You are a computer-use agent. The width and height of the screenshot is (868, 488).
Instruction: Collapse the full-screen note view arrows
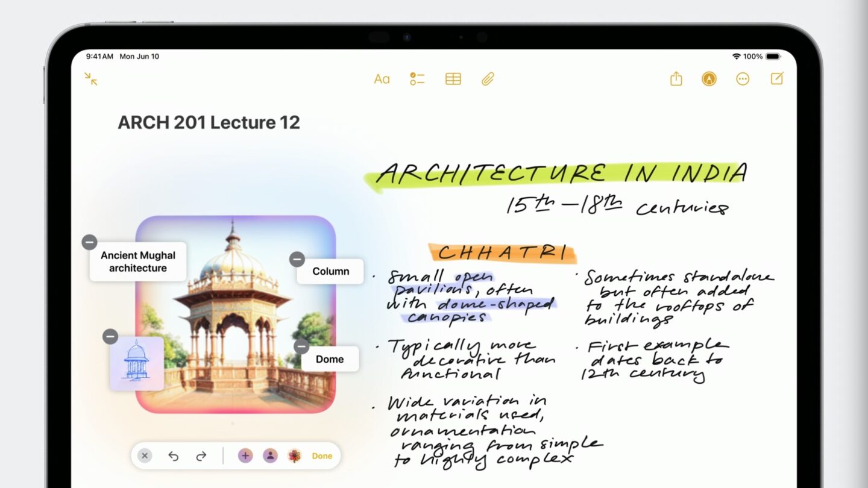click(x=91, y=79)
